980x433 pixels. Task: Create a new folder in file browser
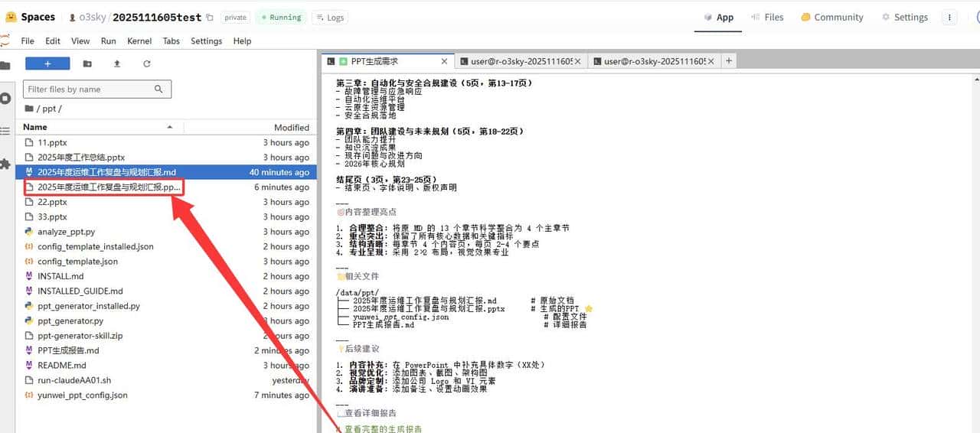87,63
